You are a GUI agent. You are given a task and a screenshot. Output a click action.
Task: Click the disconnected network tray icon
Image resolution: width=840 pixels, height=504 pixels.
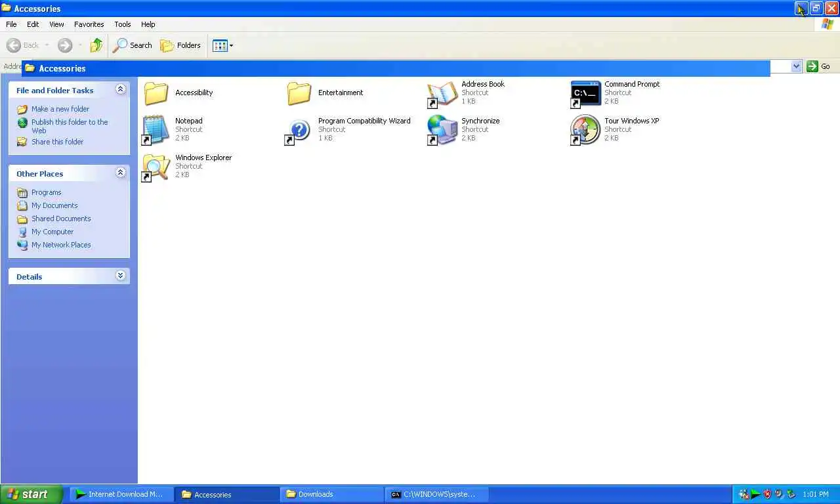pos(744,494)
